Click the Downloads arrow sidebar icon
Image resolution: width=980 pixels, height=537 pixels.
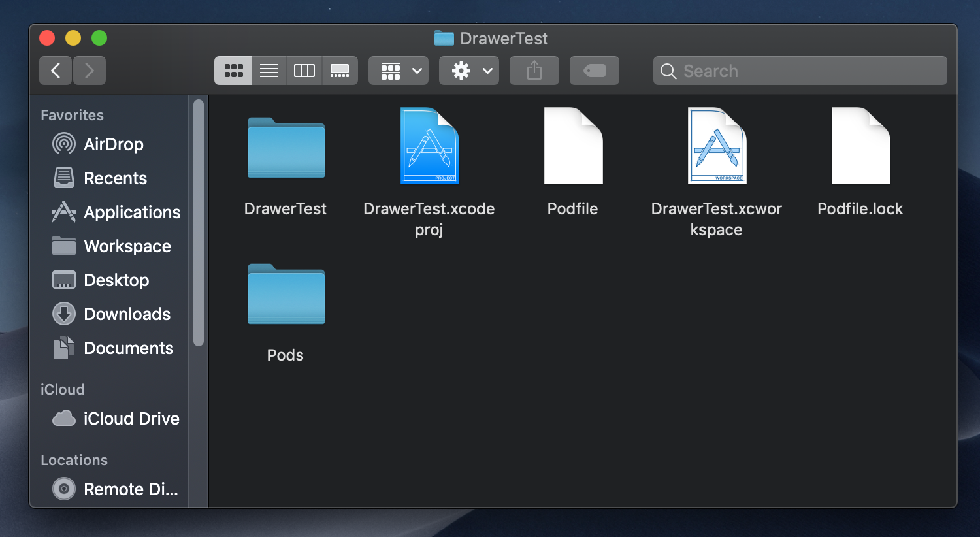64,314
